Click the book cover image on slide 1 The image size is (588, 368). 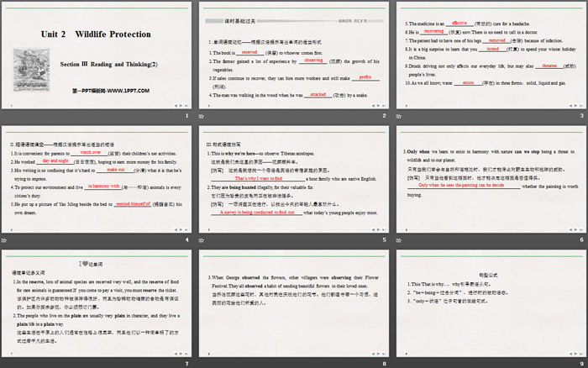point(32,70)
